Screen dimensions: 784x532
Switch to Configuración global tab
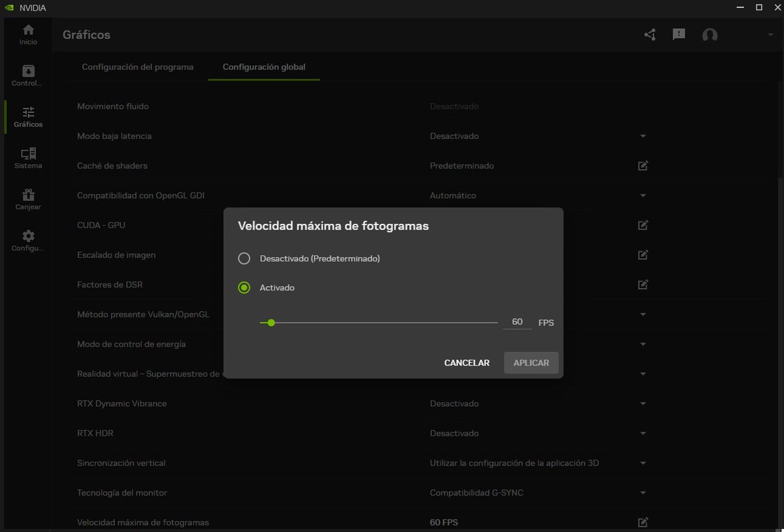tap(264, 67)
